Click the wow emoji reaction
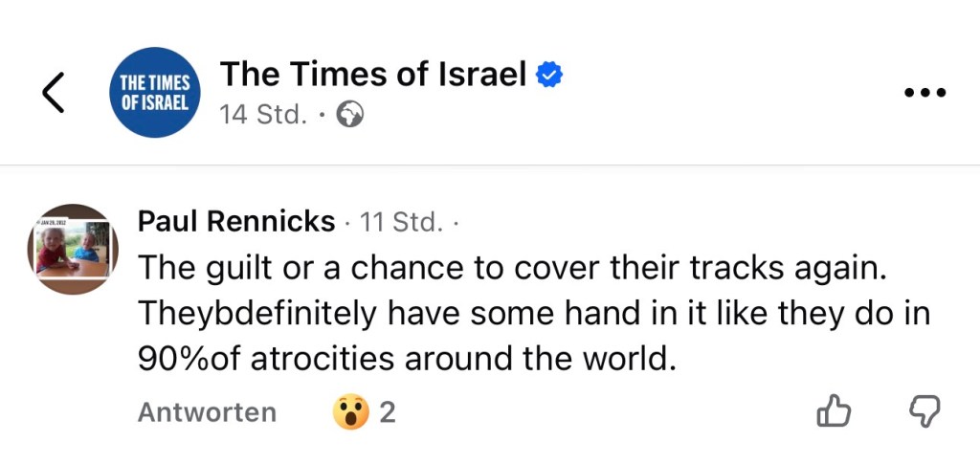The image size is (980, 464). pos(350,412)
